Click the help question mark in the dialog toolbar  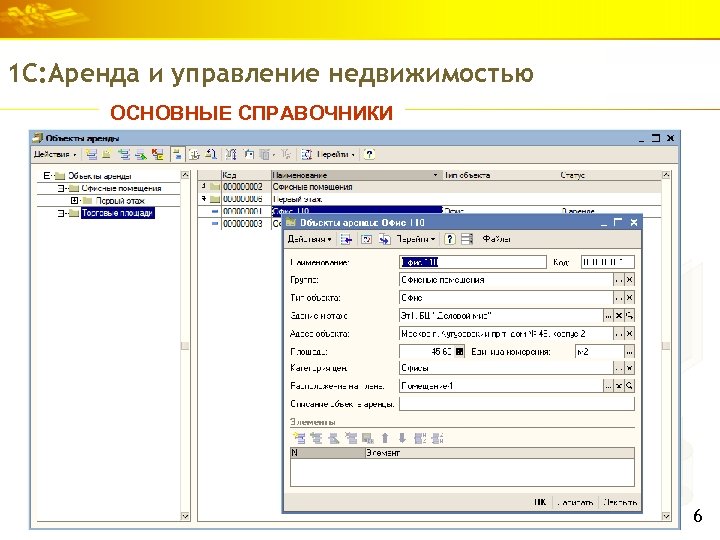pyautogui.click(x=450, y=239)
